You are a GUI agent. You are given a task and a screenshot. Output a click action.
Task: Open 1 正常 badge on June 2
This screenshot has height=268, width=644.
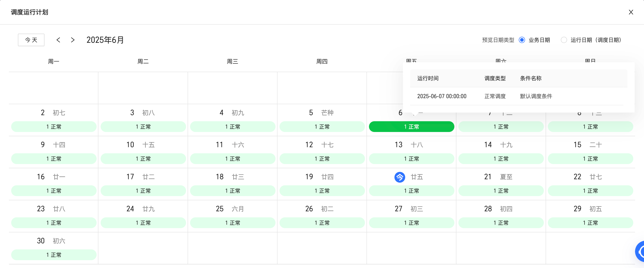[x=54, y=126]
